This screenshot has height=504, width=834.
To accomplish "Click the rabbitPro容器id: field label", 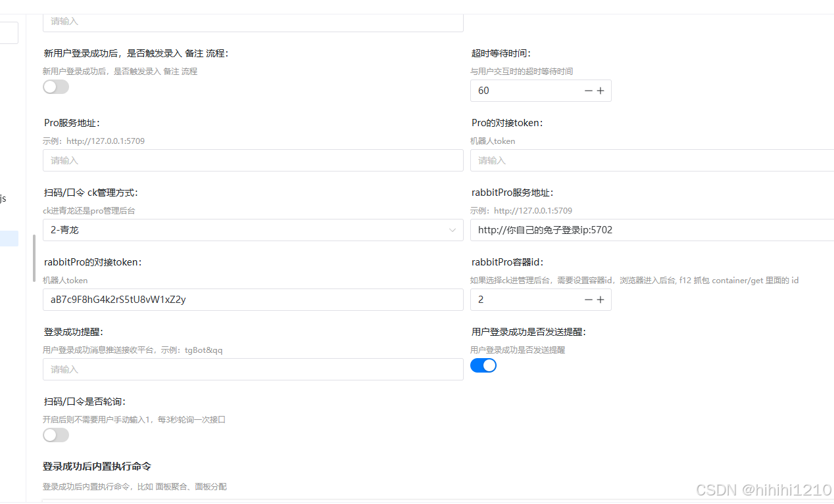I will coord(508,262).
